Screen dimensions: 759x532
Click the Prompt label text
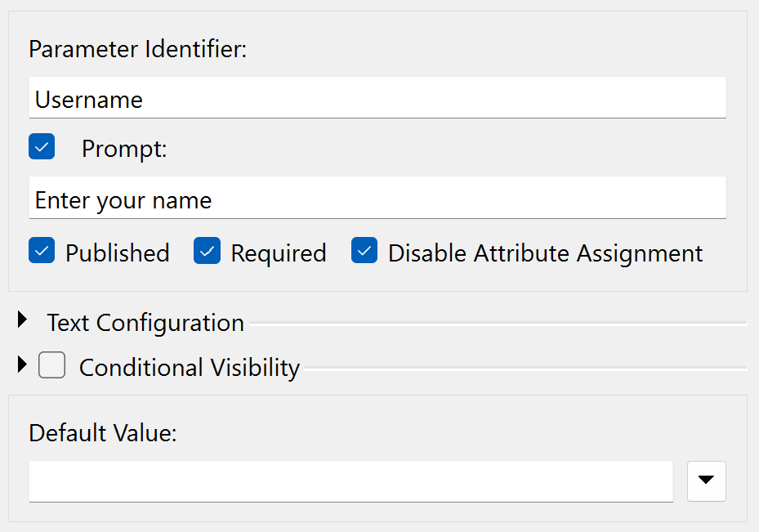coord(123,148)
